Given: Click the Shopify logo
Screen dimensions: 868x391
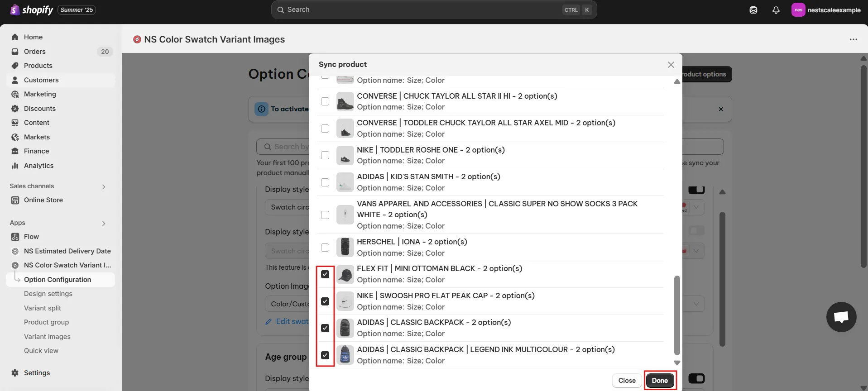Looking at the screenshot, I should 31,10.
